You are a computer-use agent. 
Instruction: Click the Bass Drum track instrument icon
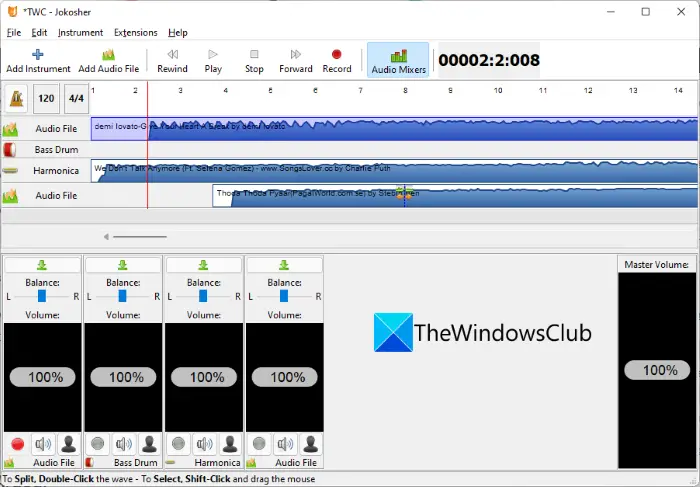pyautogui.click(x=10, y=150)
